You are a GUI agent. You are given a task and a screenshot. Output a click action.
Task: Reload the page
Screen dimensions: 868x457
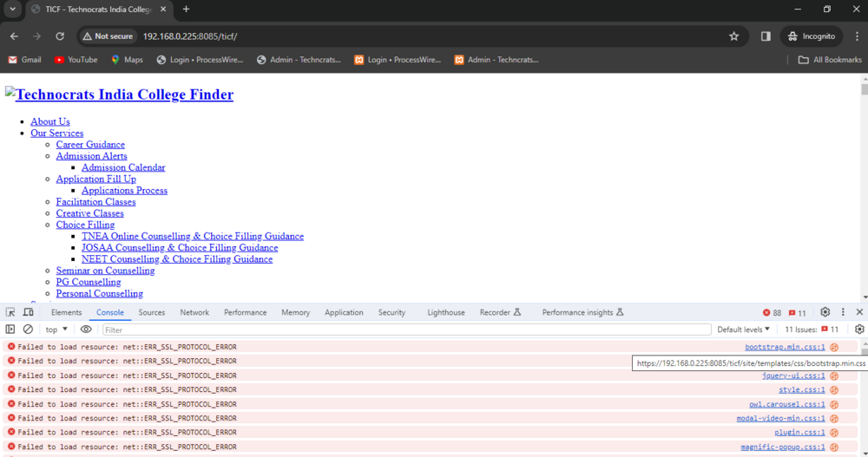(x=60, y=36)
